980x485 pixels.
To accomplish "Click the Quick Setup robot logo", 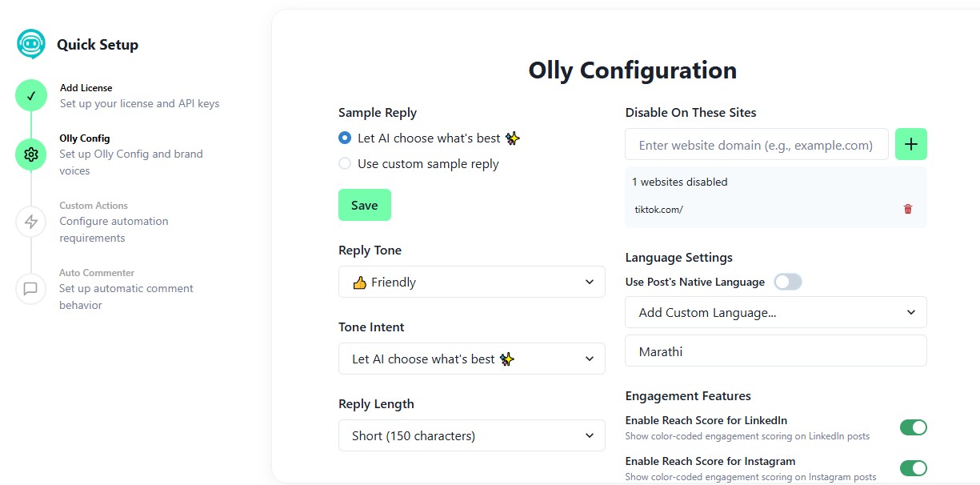I will [30, 44].
